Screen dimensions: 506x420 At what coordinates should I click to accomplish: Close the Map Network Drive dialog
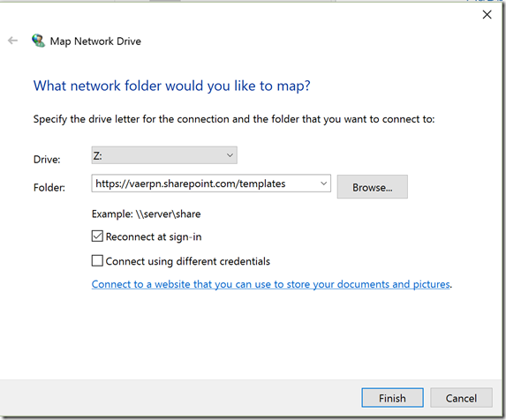[x=487, y=14]
